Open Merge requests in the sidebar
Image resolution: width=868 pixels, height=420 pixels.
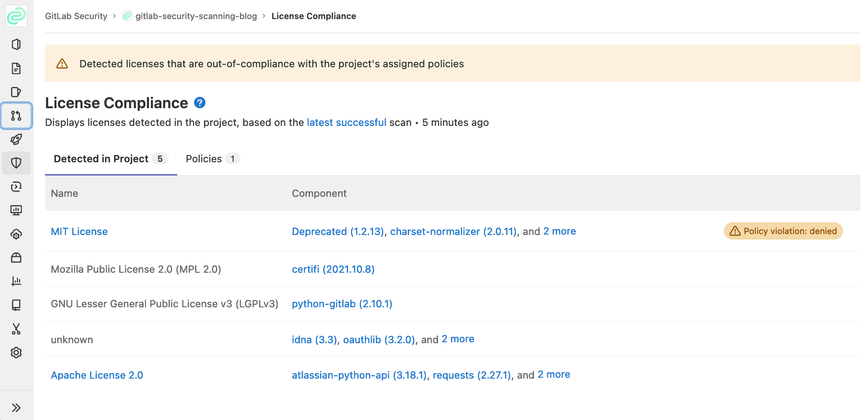click(x=16, y=116)
